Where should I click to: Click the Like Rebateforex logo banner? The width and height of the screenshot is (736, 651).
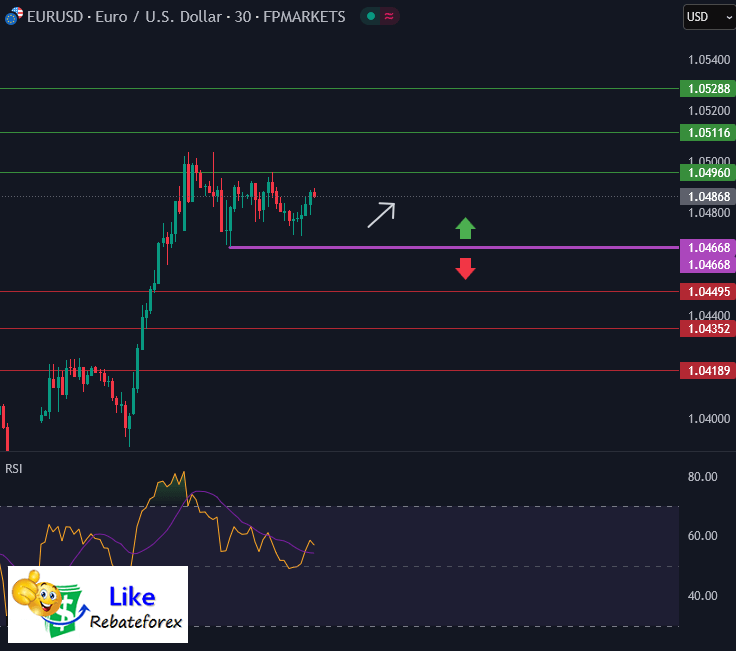point(98,605)
